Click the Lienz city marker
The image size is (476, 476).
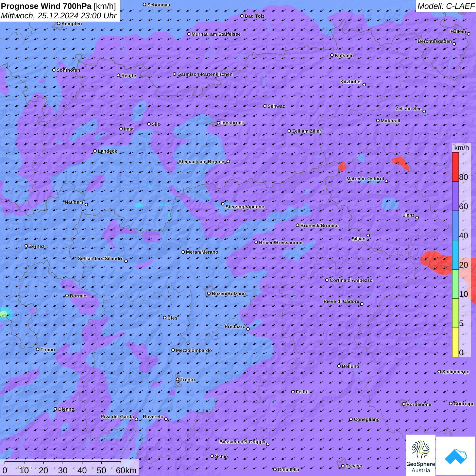(417, 218)
